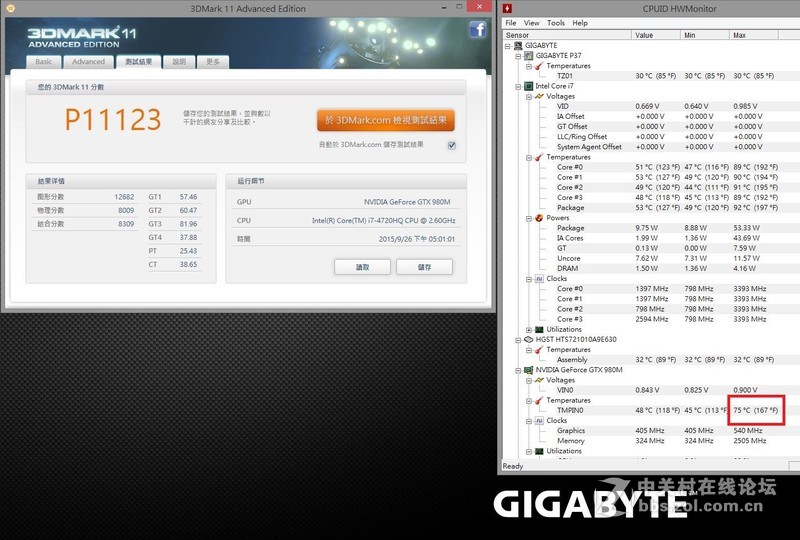
Task: Collapse NVIDIA GeForce GTX 980M node
Action: pos(518,371)
